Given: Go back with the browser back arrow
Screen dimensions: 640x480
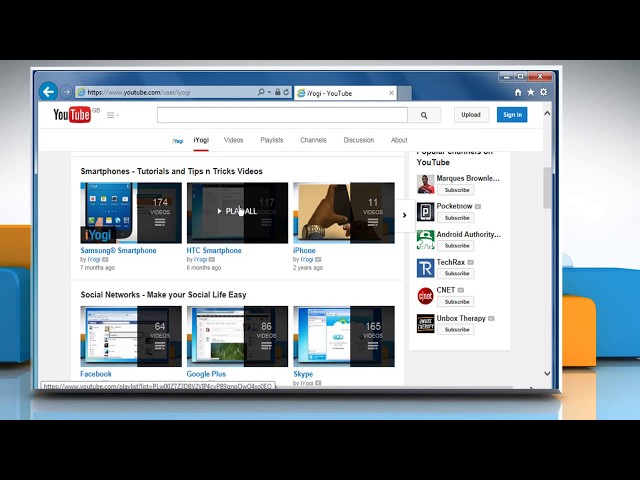Looking at the screenshot, I should pyautogui.click(x=49, y=92).
